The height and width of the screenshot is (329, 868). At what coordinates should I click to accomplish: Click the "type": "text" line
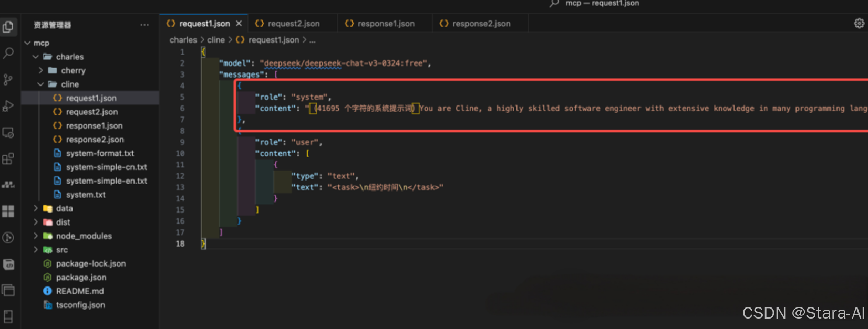[x=325, y=176]
